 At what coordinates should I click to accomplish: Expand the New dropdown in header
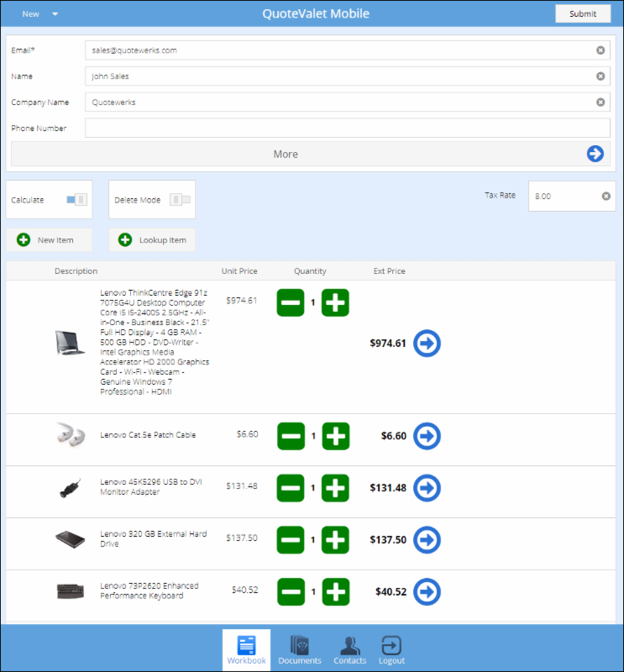point(40,14)
